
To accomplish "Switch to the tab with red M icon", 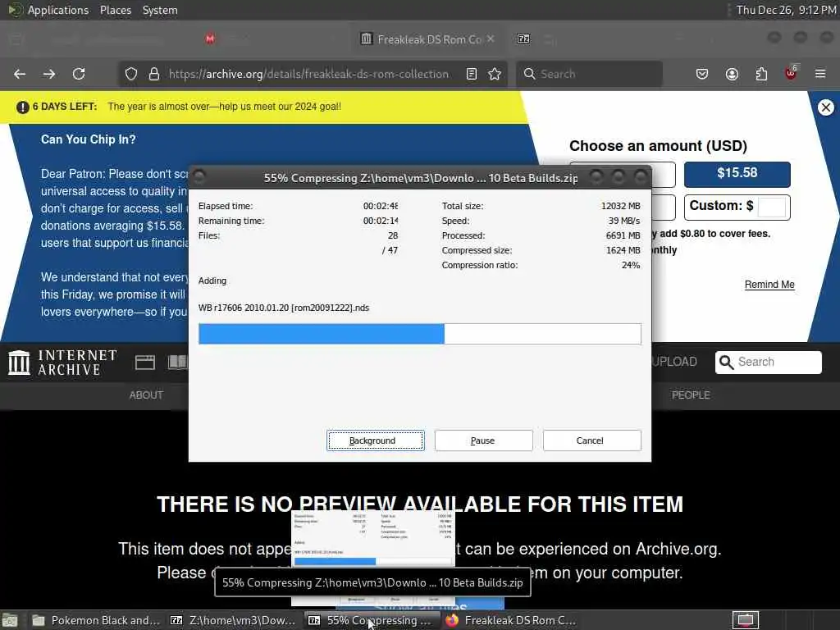I will coord(210,39).
